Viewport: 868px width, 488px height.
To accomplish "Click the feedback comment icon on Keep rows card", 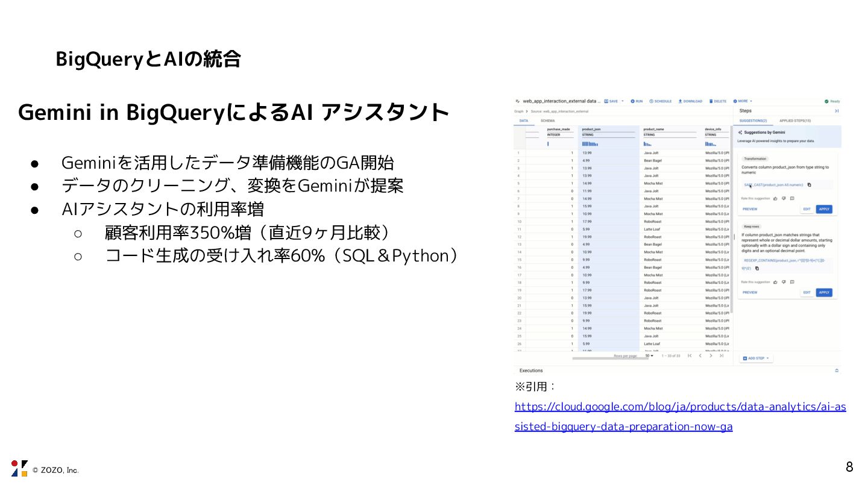I will tap(792, 281).
